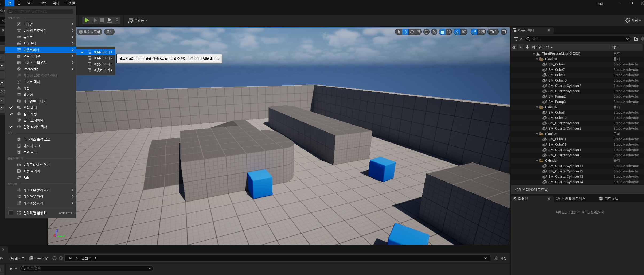Click the eject from player button
644x275 pixels.
click(110, 20)
